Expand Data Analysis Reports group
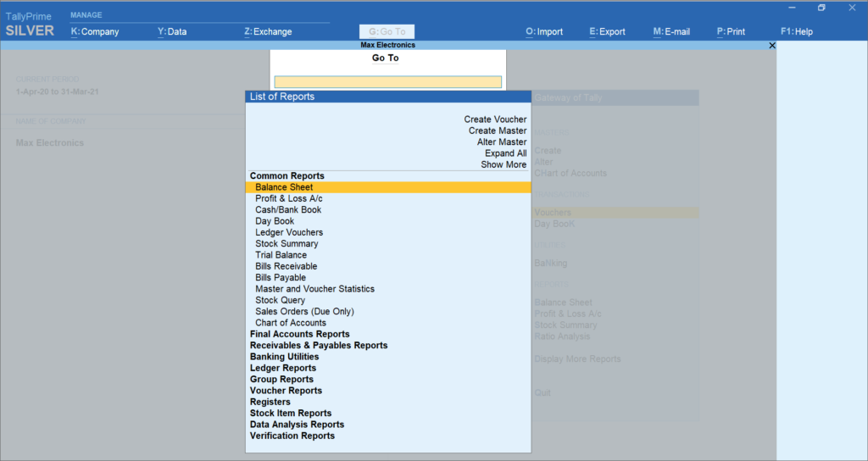Image resolution: width=868 pixels, height=461 pixels. coord(297,425)
